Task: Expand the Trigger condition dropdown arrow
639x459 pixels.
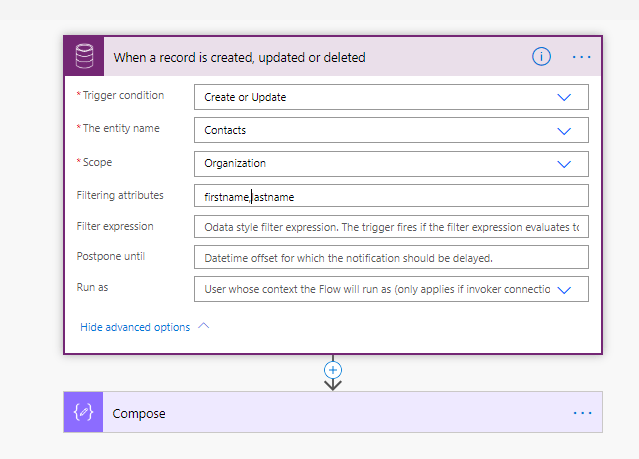Action: pyautogui.click(x=564, y=97)
